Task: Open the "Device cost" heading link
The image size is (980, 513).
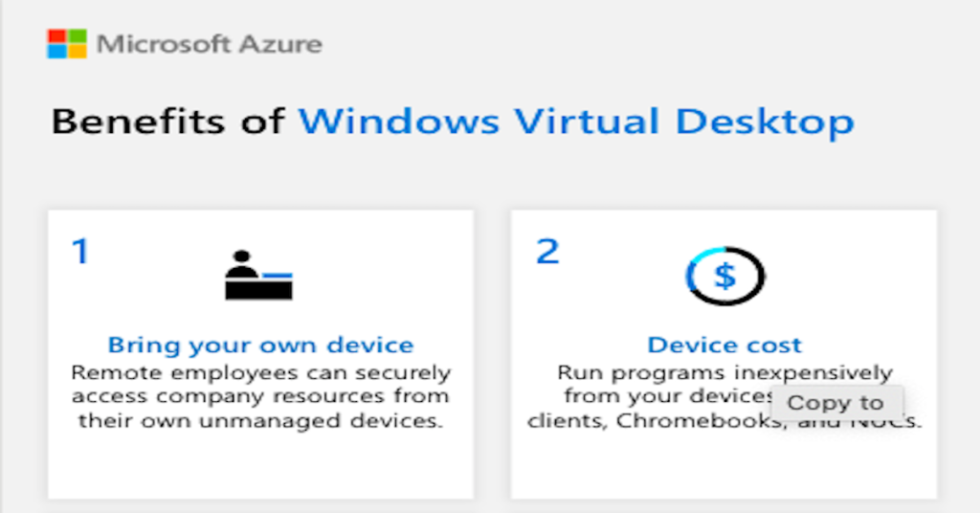Action: 724,345
